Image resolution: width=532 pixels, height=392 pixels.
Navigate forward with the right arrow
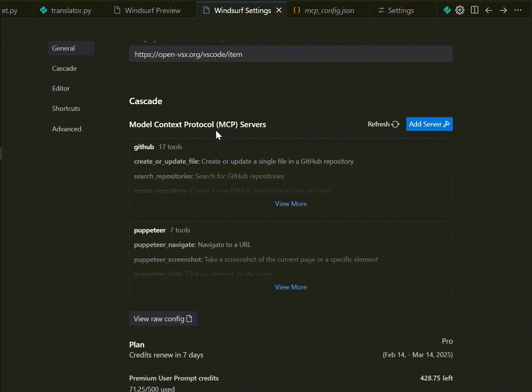[503, 10]
